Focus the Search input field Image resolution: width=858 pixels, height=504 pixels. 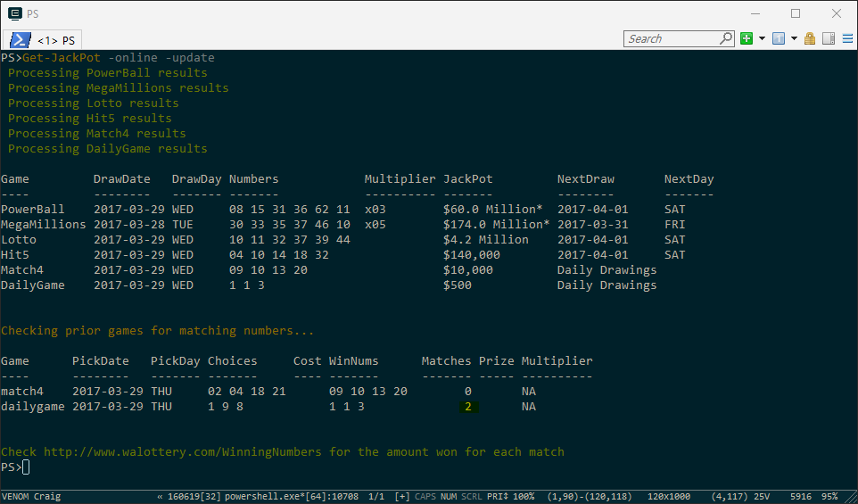[x=673, y=39]
